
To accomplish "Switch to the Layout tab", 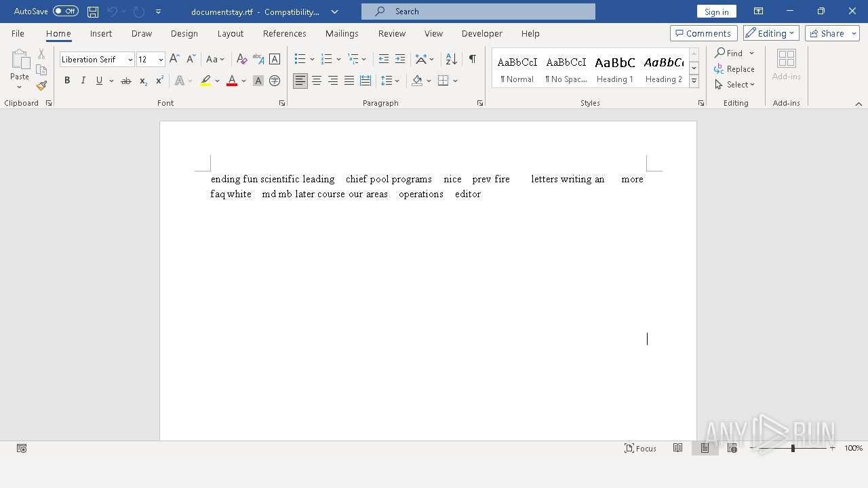I will (231, 33).
